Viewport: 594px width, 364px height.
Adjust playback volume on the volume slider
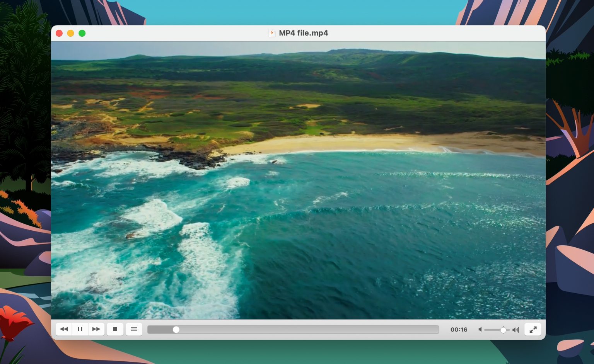pyautogui.click(x=504, y=330)
